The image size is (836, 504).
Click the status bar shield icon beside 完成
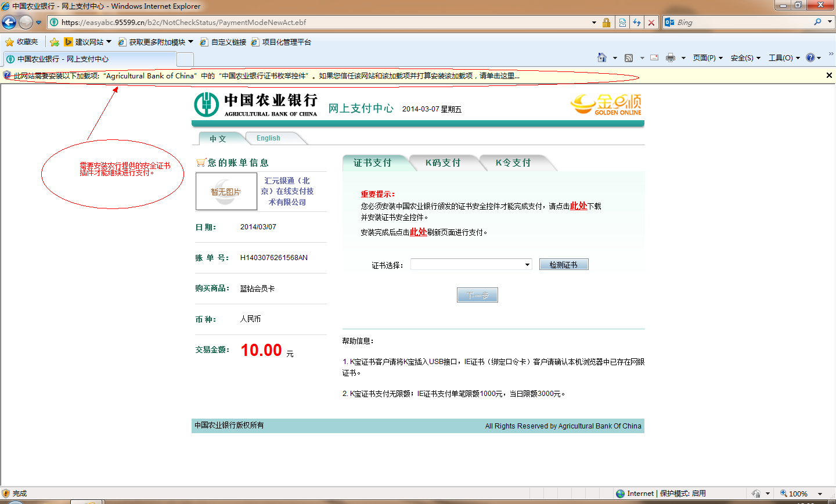(6, 494)
